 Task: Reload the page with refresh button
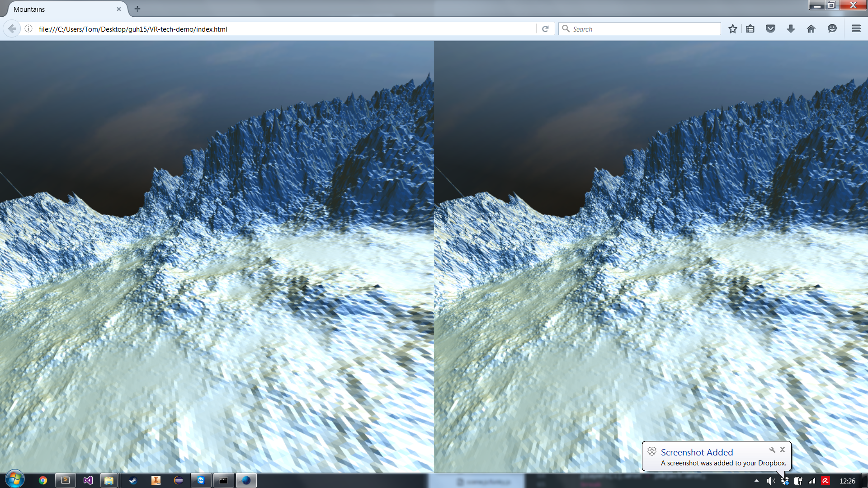click(545, 29)
